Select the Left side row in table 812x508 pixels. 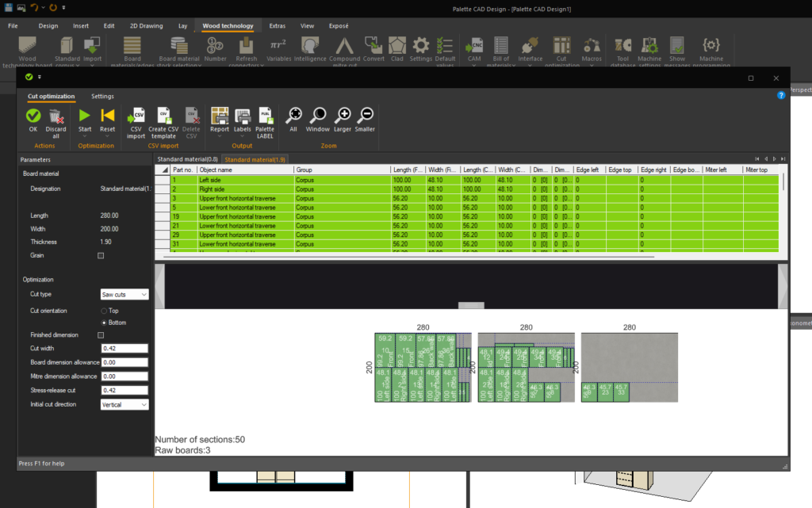211,181
